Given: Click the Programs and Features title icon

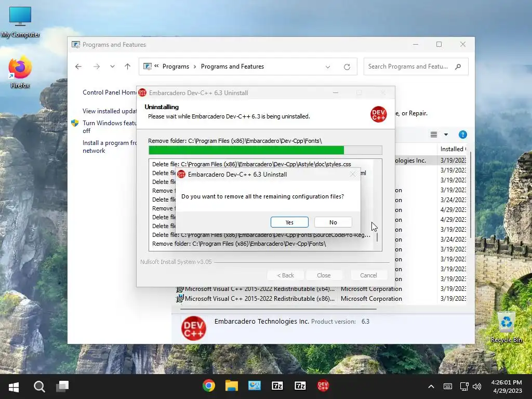Looking at the screenshot, I should (76, 45).
